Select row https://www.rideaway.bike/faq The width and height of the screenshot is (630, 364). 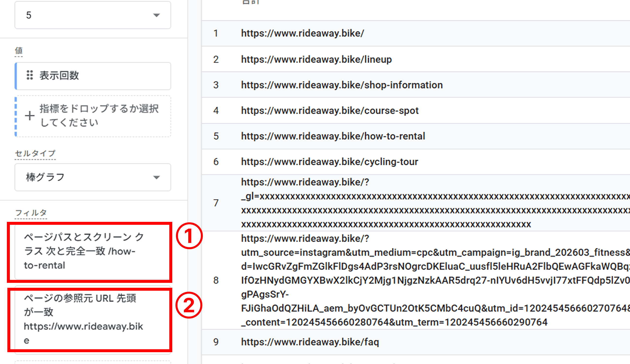pyautogui.click(x=416, y=342)
